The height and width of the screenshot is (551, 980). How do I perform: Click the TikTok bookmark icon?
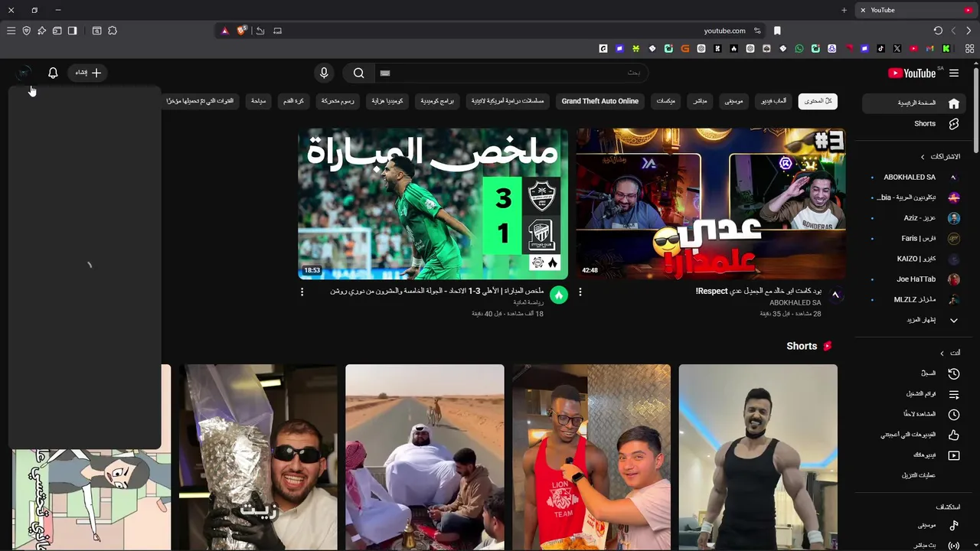click(x=881, y=48)
